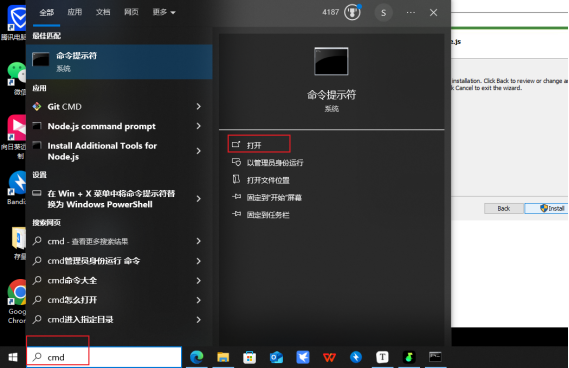Image resolution: width=569 pixels, height=368 pixels.
Task: Launch Microsoft Store taskbar icon
Action: tap(249, 357)
